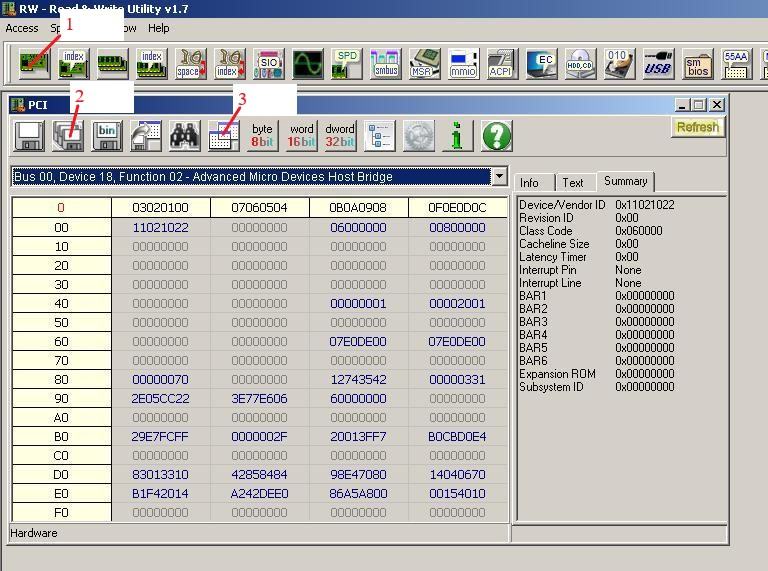Select cell 00800000 in row 00
Viewport: 768px width, 571px height.
coord(457,228)
